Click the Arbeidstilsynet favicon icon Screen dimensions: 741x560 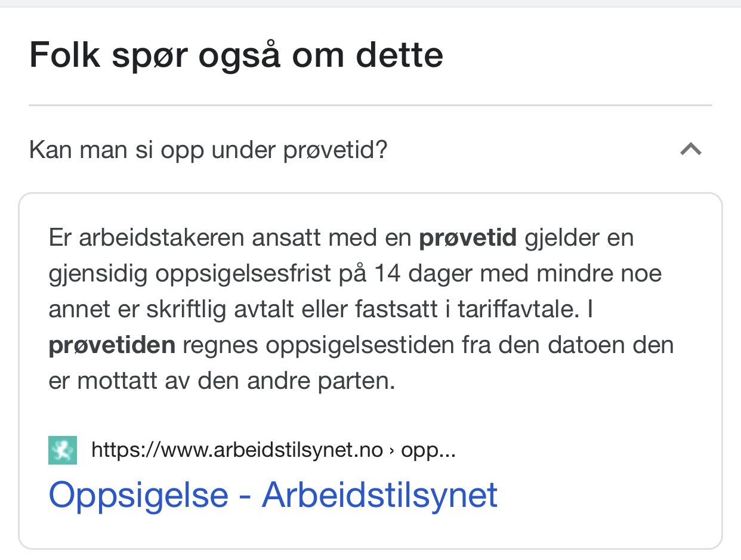(63, 450)
